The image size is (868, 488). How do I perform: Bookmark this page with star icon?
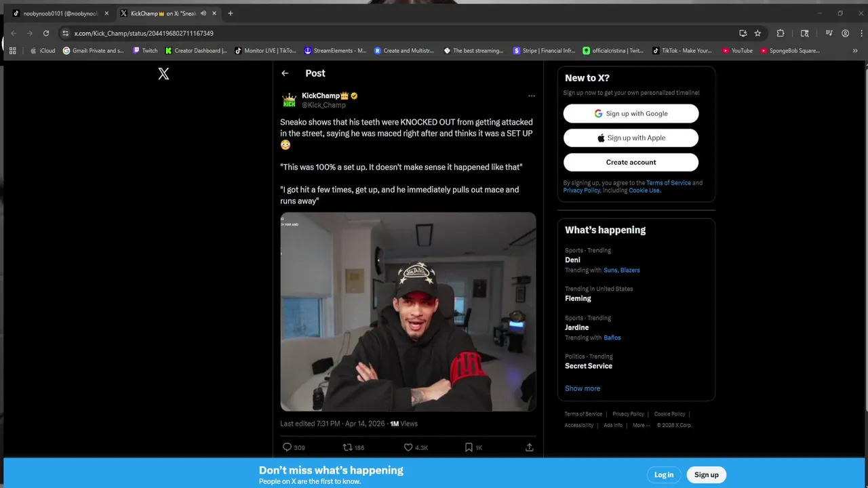757,33
